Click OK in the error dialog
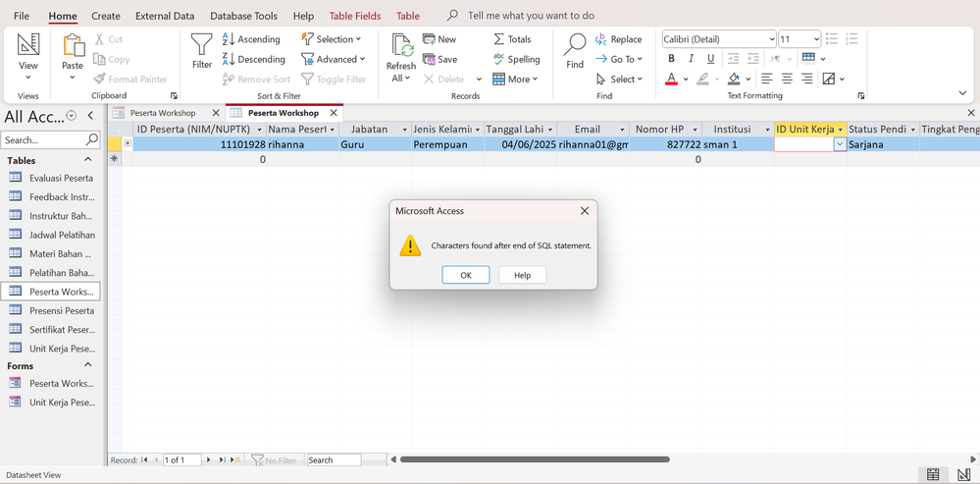 466,275
